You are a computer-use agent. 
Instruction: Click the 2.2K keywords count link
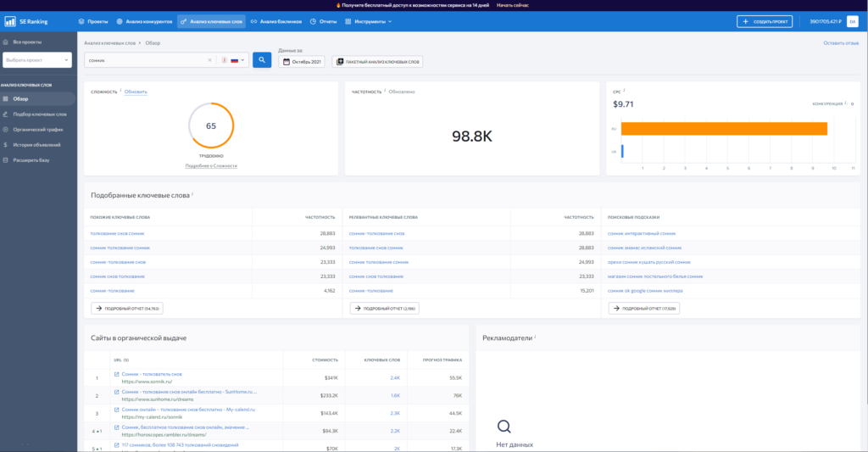(x=395, y=431)
